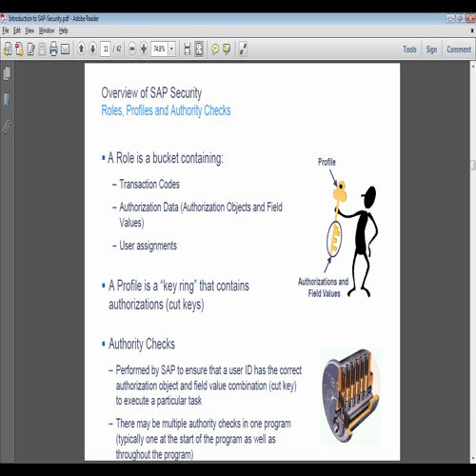The width and height of the screenshot is (476, 476).
Task: Add a sticky note comment icon
Action: (x=215, y=50)
